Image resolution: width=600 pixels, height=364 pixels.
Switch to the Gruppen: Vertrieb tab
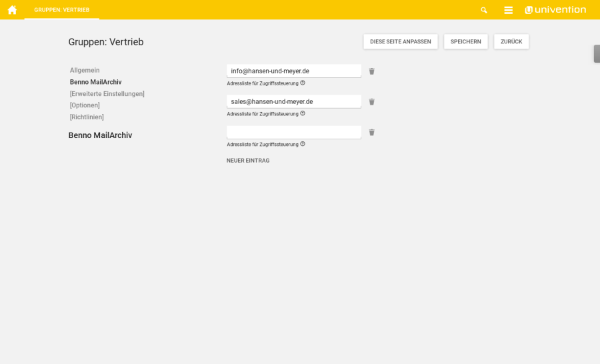coord(61,10)
